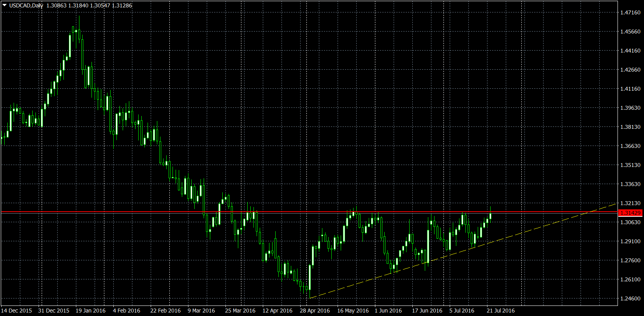Click the 16 May 2016 date label
The image size is (644, 316).
[353, 311]
